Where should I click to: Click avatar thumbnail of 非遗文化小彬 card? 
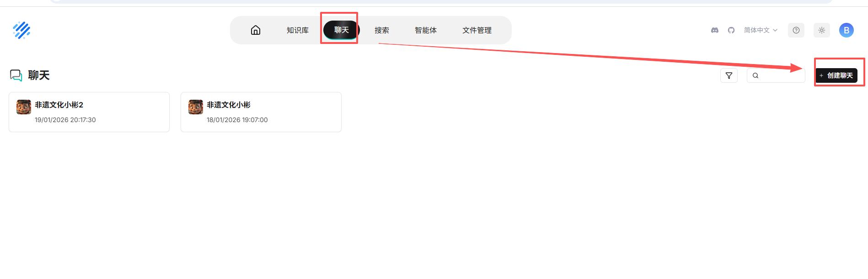pos(196,107)
